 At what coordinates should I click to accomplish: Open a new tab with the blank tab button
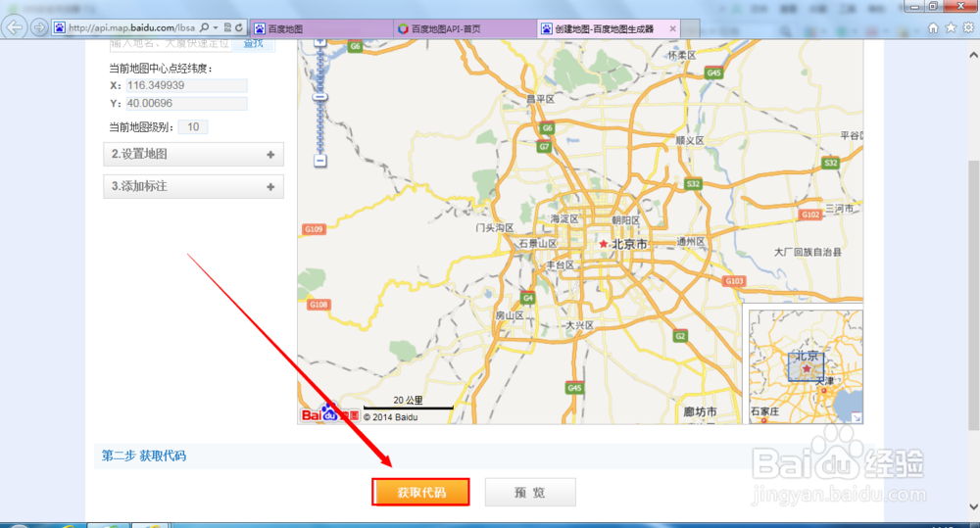tap(690, 28)
